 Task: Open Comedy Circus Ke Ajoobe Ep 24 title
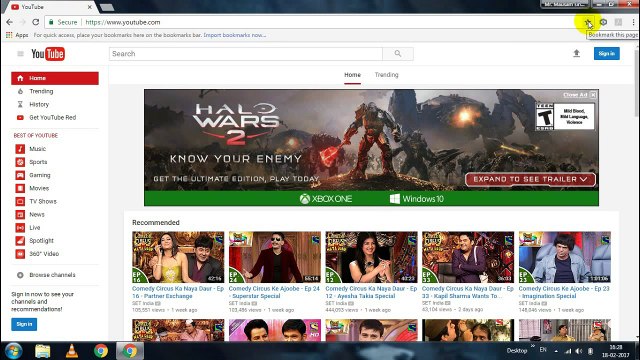click(274, 292)
